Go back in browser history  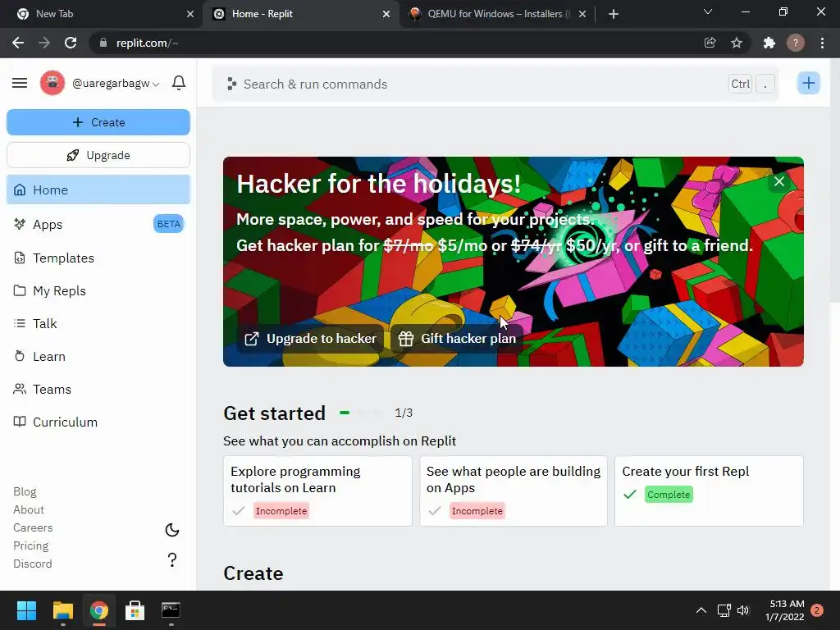pyautogui.click(x=18, y=43)
